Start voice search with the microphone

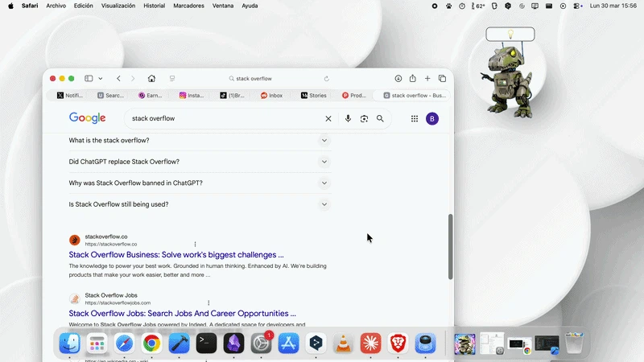click(x=348, y=118)
